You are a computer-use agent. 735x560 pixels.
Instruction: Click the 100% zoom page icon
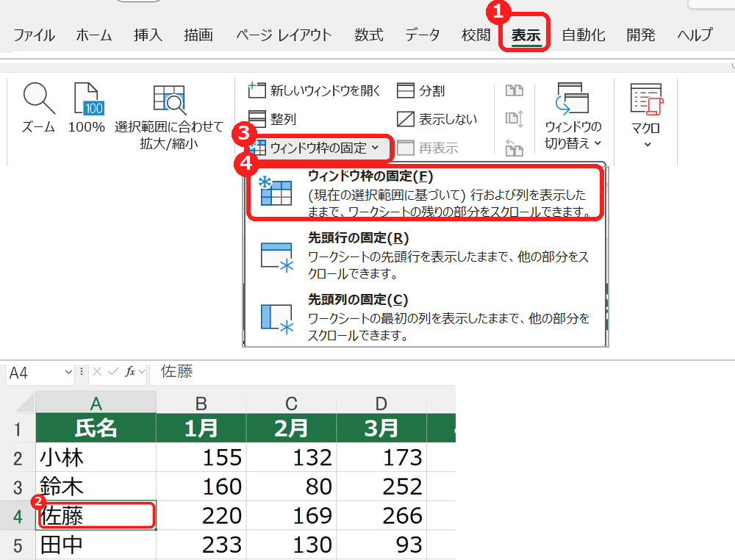(89, 98)
